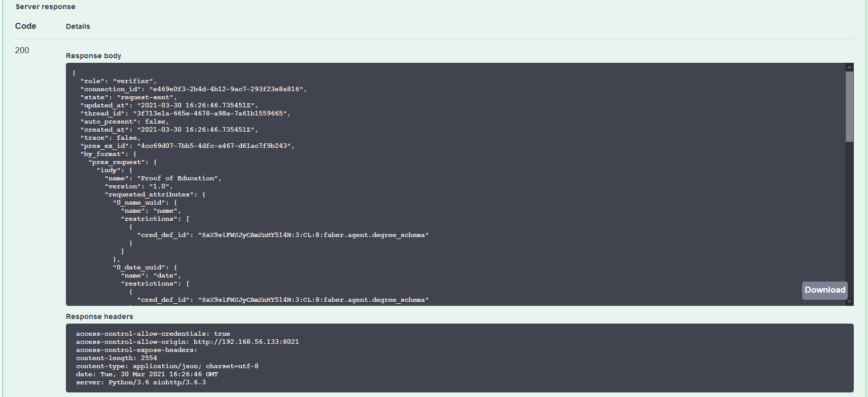The width and height of the screenshot is (868, 397).
Task: Click the server Python/3.6 aiohttp header line
Action: 140,382
